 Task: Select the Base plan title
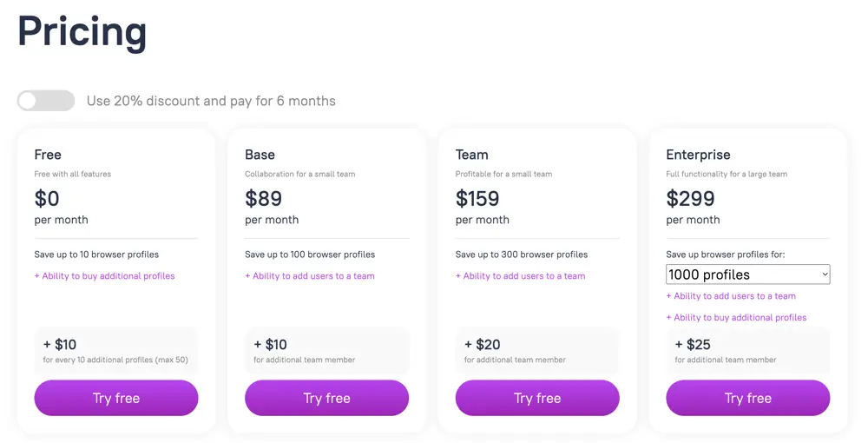260,155
